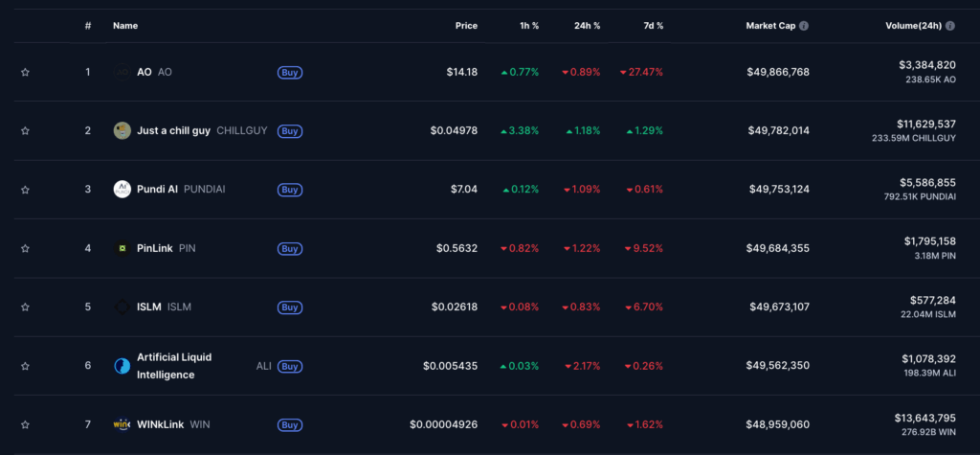Select Pundi AI price $7.04
Image resolution: width=980 pixels, height=455 pixels.
point(464,189)
